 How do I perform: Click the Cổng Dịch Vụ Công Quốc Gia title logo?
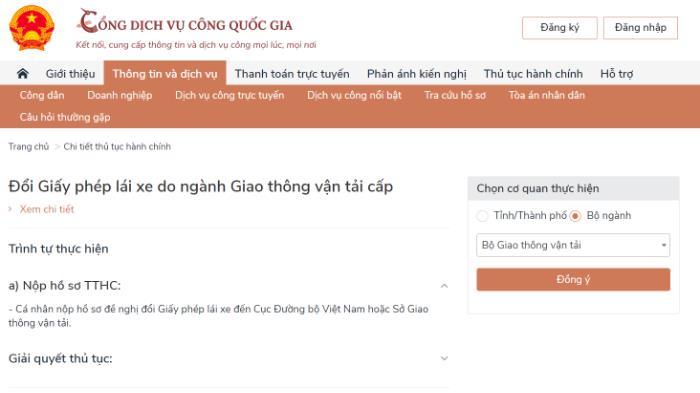tap(185, 21)
